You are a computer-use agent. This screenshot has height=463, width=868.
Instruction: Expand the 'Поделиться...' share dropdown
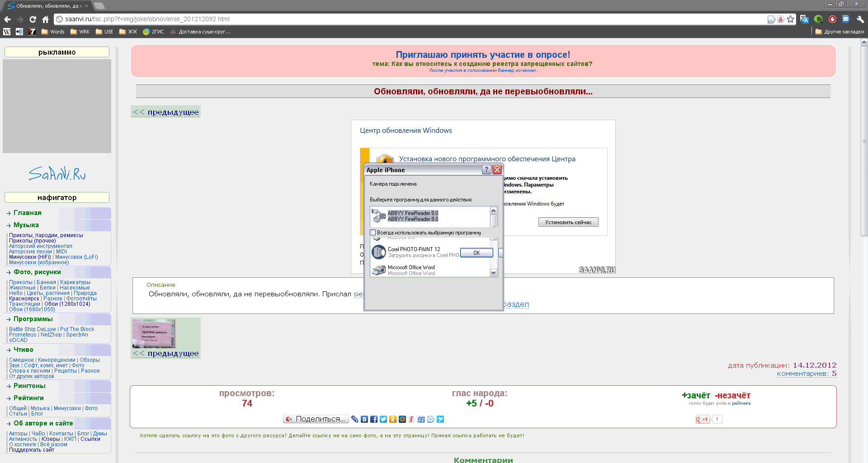pyautogui.click(x=316, y=419)
